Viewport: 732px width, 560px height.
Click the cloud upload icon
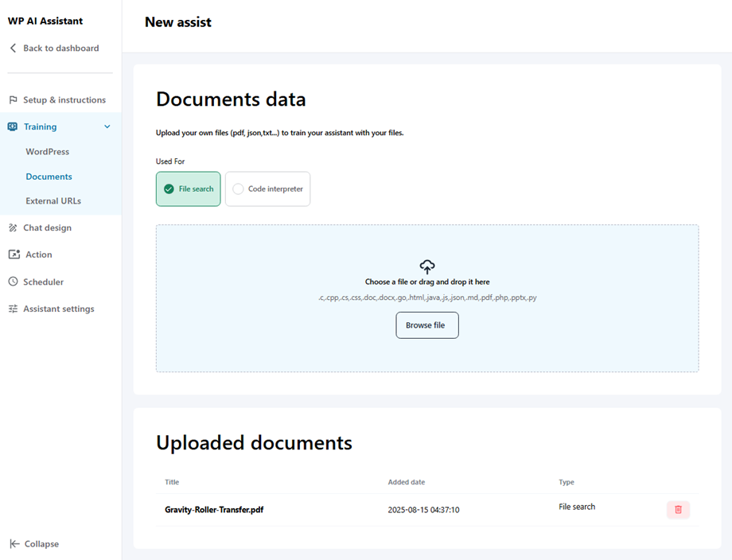click(x=427, y=266)
